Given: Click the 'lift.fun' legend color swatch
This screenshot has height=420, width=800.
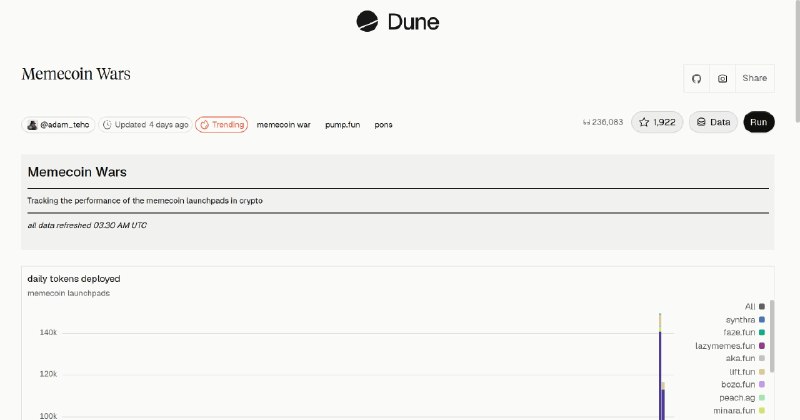Looking at the screenshot, I should point(762,372).
